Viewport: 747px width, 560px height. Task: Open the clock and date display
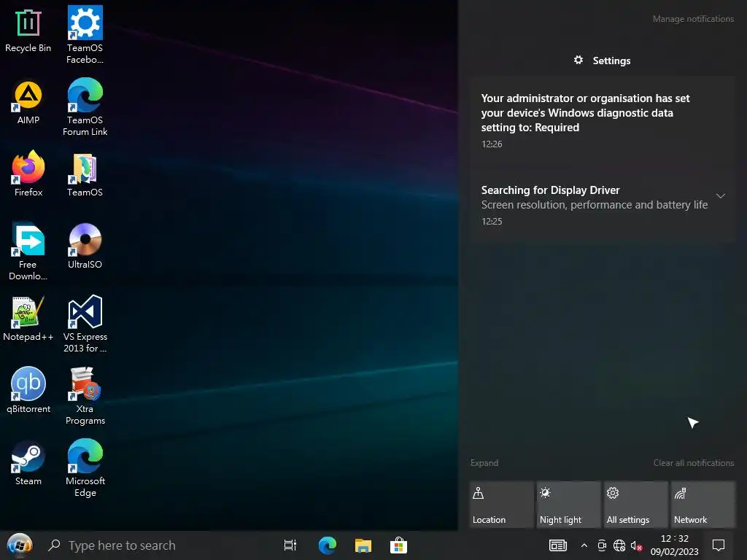(x=674, y=545)
